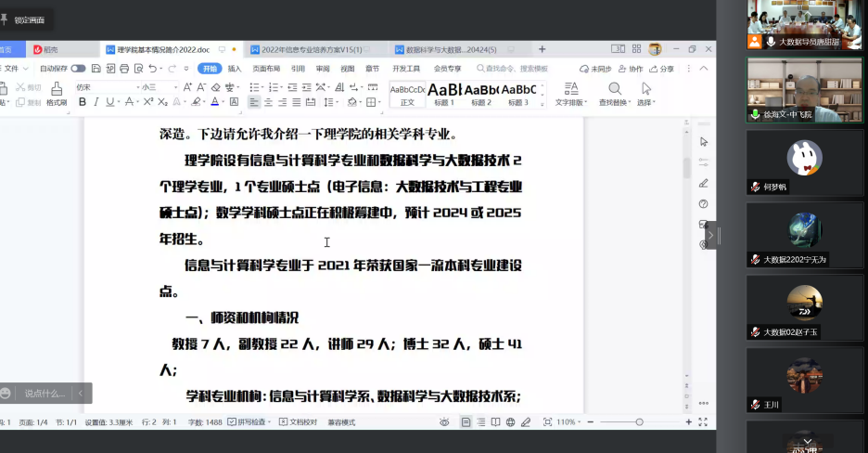This screenshot has width=868, height=453.
Task: Decrease paragraph indent
Action: pos(292,87)
